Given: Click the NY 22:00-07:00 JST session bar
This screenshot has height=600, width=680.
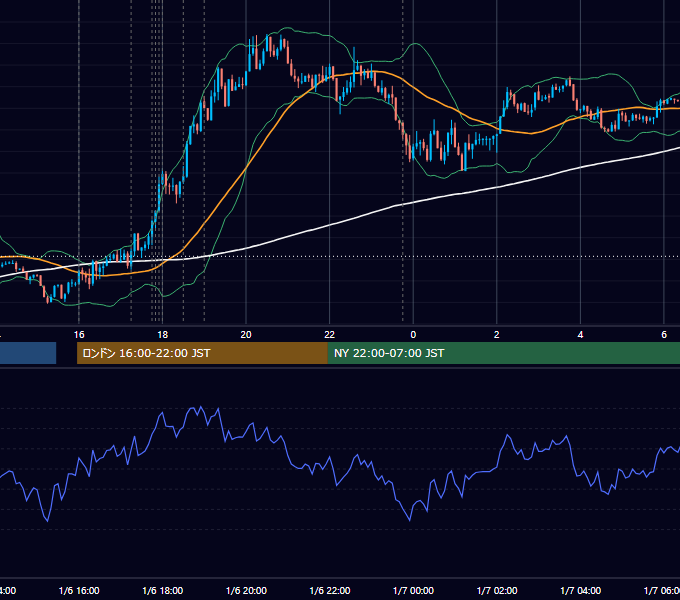Looking at the screenshot, I should click(503, 353).
